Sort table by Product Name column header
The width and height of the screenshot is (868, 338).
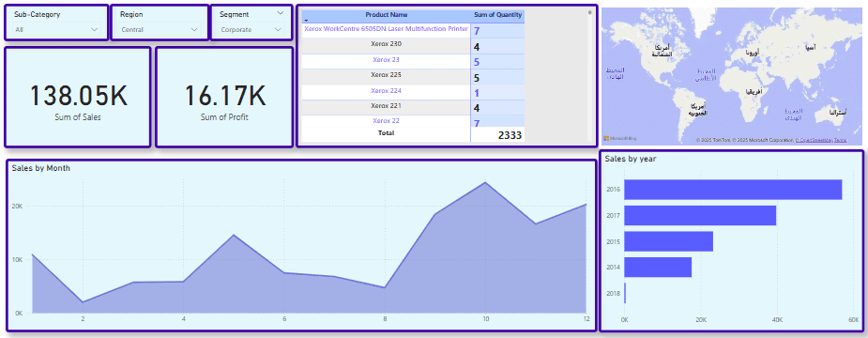click(387, 14)
